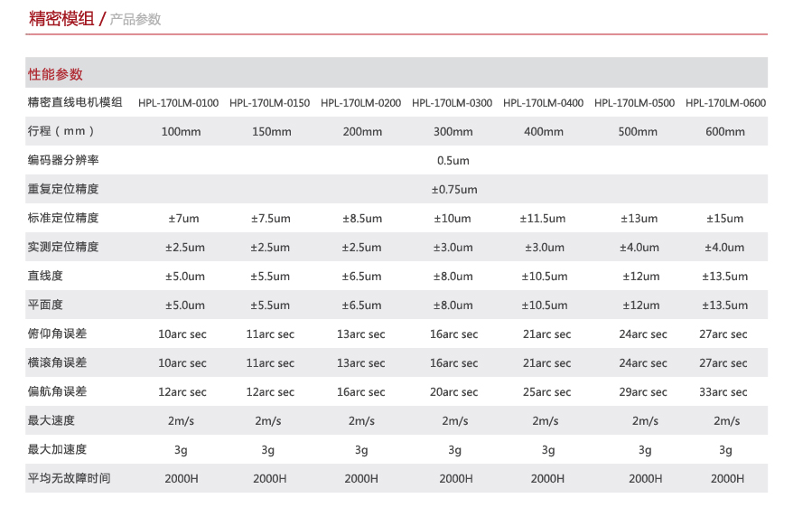Click 平面度 ±12um value
Viewport: 812px width, 517px height.
pyautogui.click(x=641, y=305)
